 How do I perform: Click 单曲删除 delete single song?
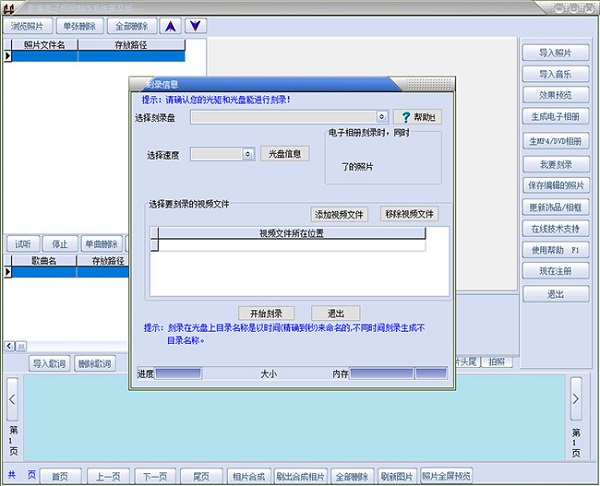[x=102, y=244]
